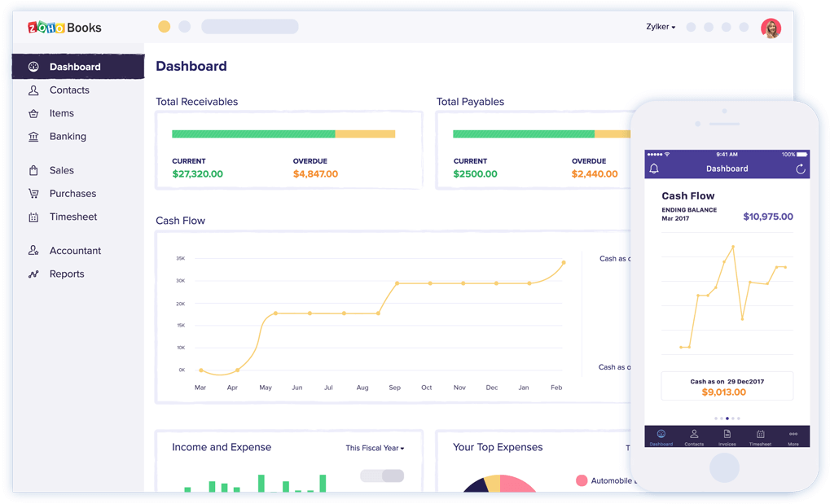Select the Timesheet icon in the sidebar
Screen dimensions: 830x504
pos(34,217)
